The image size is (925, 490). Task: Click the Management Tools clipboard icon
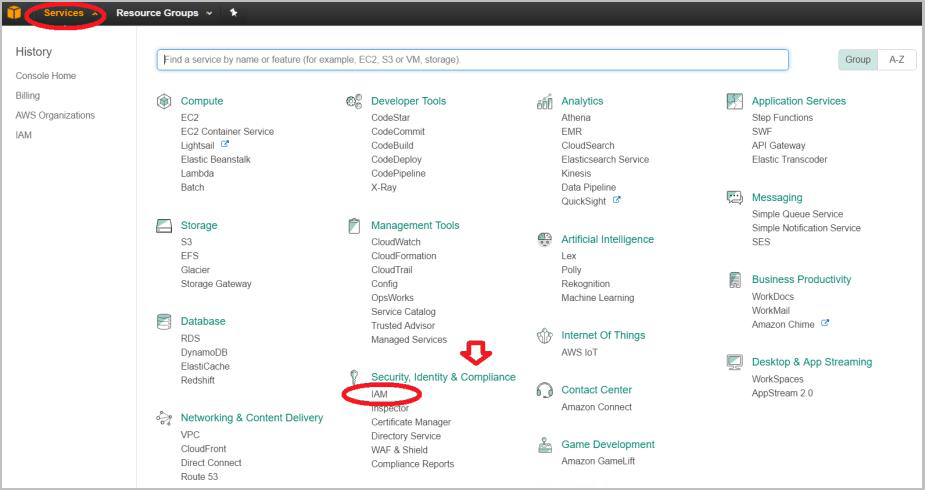click(354, 225)
